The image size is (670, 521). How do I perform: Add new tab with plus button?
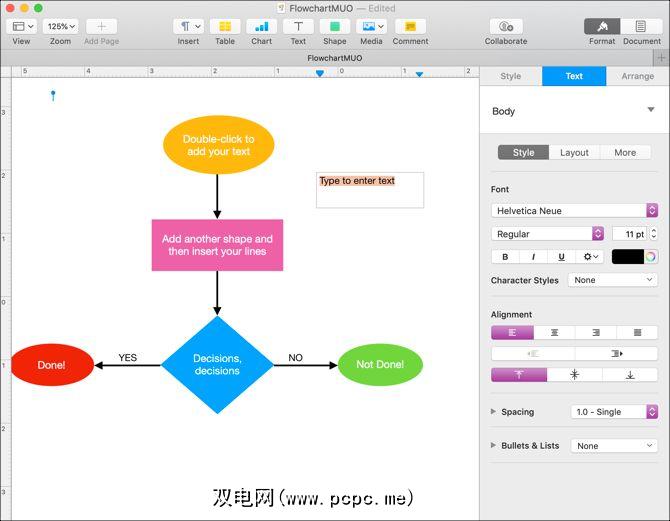pos(661,58)
